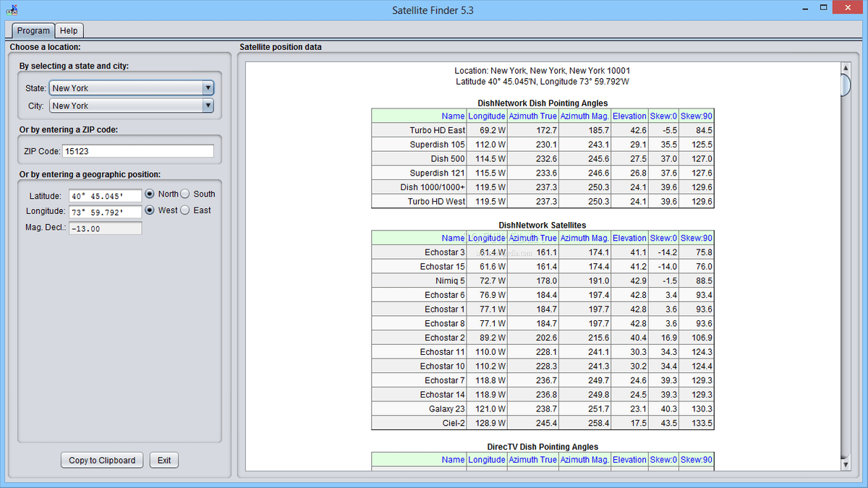
Task: Click the Mag. Decl. input field
Action: tap(106, 227)
